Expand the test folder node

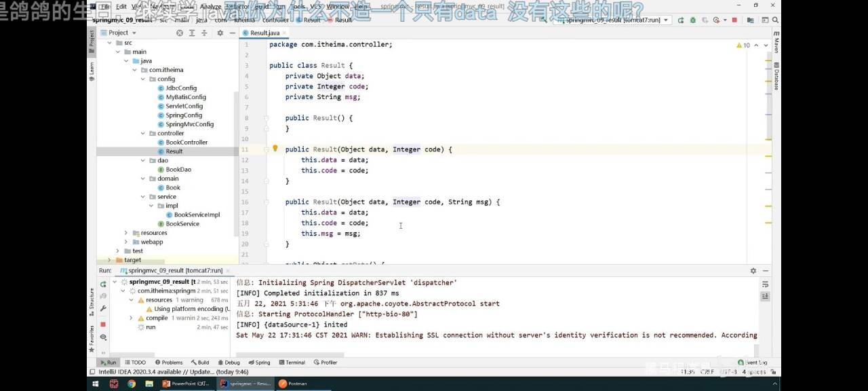click(118, 251)
